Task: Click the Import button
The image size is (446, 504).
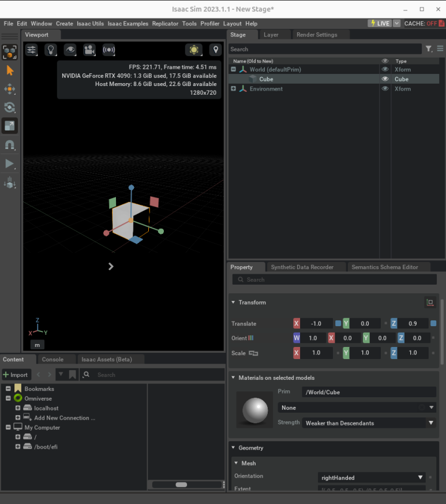Action: 16,375
